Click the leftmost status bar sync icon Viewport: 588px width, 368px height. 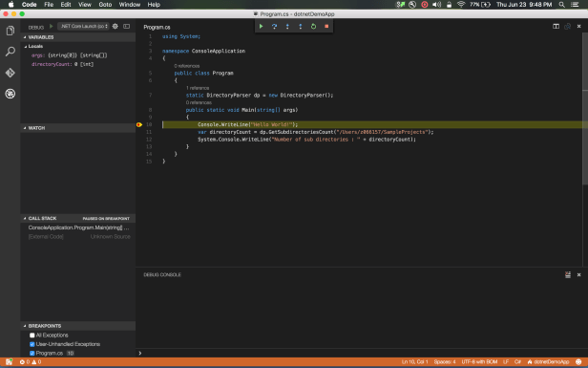point(9,362)
